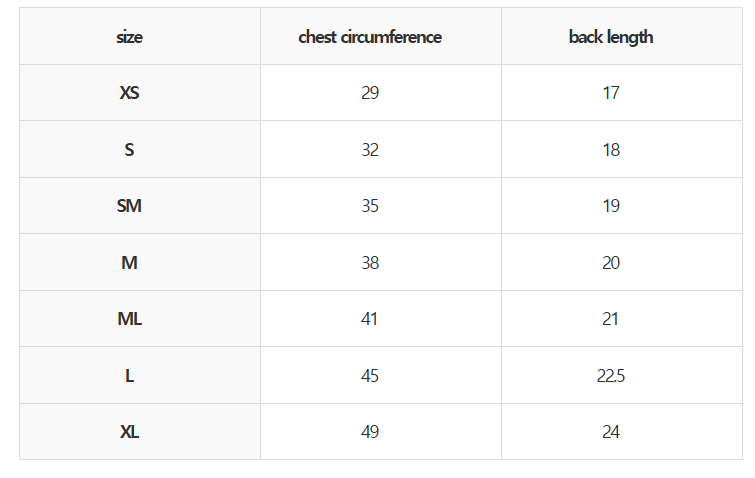
Task: Click the 'size' column header
Action: [x=130, y=37]
